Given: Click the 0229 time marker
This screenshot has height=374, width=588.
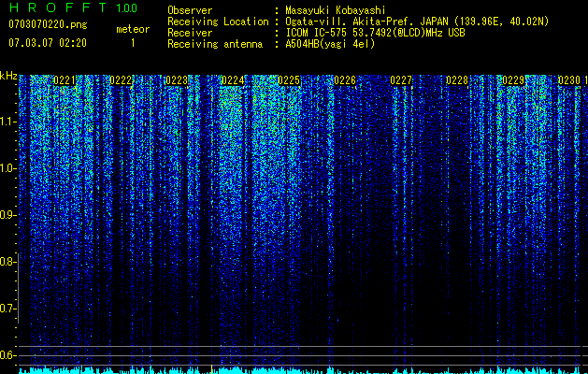Looking at the screenshot, I should click(x=513, y=80).
